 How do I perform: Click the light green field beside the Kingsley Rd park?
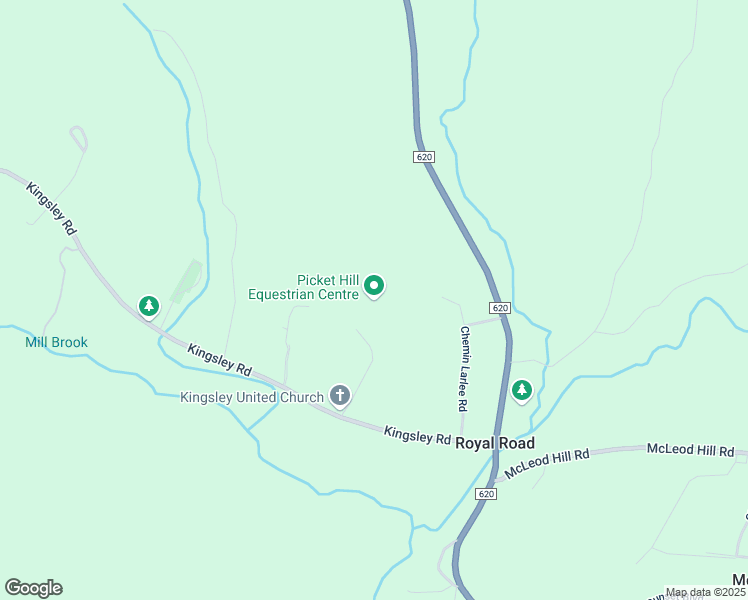187,281
